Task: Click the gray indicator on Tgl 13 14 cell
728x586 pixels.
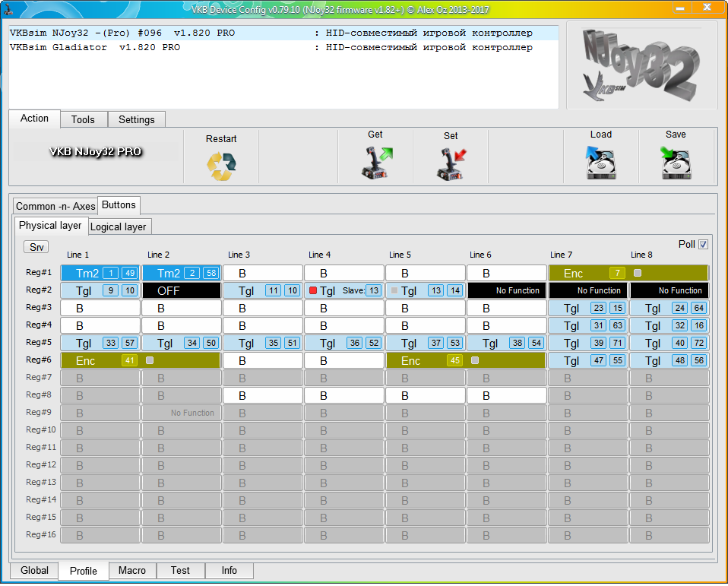Action: tap(394, 290)
